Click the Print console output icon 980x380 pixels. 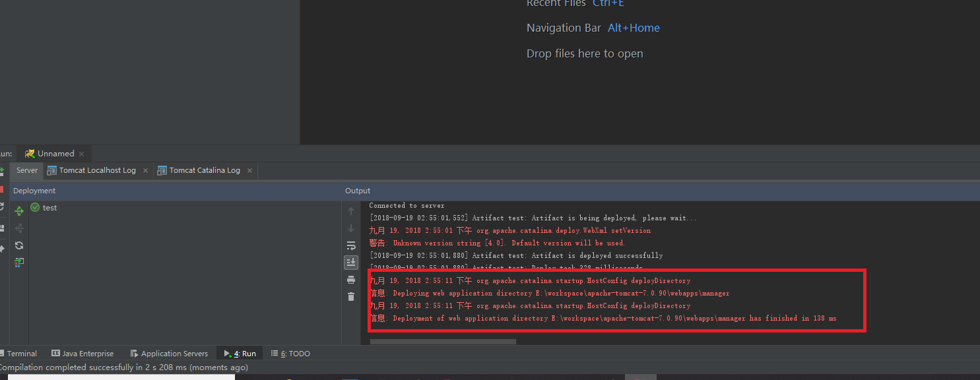[x=351, y=280]
